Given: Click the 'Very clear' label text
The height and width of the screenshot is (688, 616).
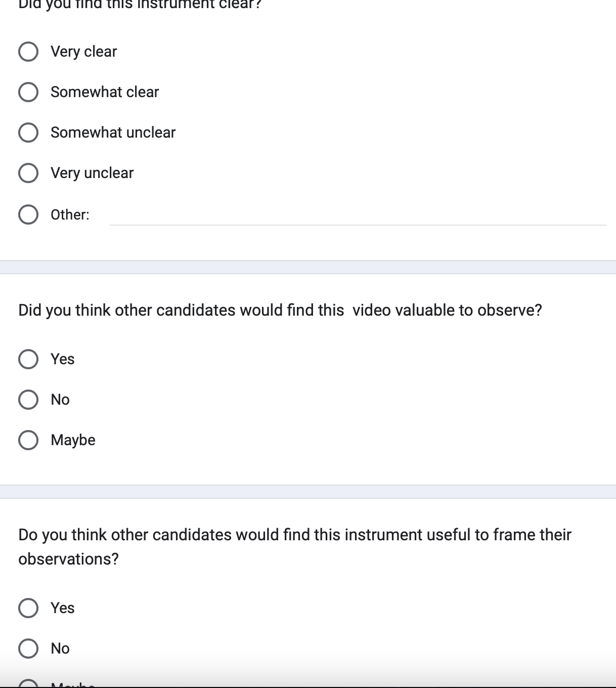Looking at the screenshot, I should coord(84,52).
